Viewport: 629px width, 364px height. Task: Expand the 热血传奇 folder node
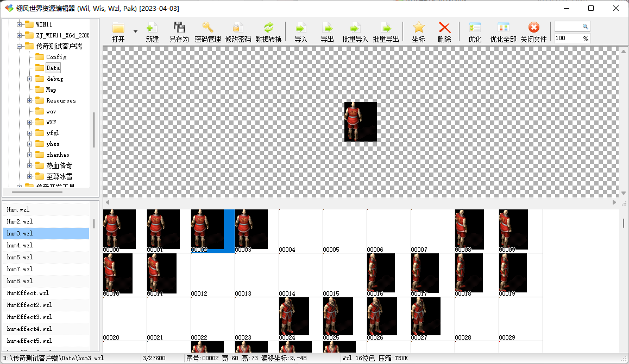(x=30, y=165)
